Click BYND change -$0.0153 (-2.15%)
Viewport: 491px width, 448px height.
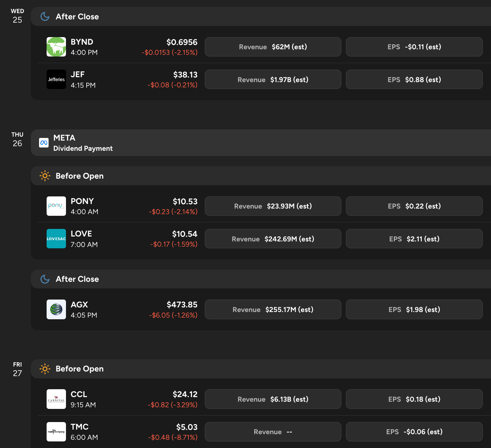click(169, 52)
